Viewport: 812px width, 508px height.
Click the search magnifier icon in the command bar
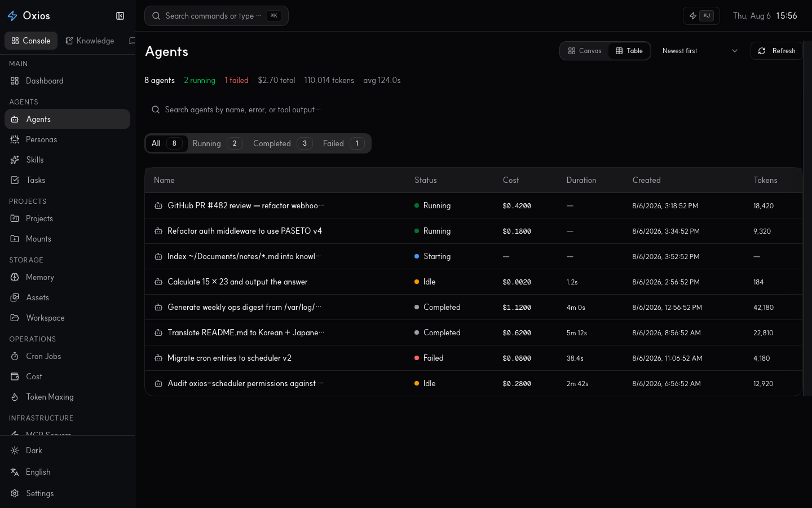click(156, 16)
